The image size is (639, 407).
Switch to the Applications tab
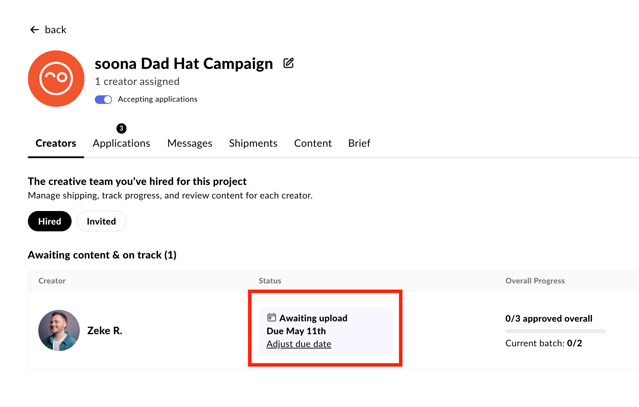coord(121,143)
